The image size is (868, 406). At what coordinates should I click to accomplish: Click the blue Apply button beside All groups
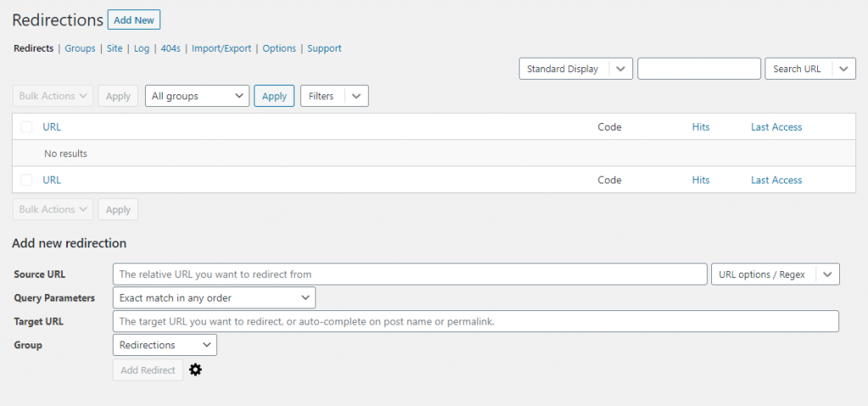point(274,96)
